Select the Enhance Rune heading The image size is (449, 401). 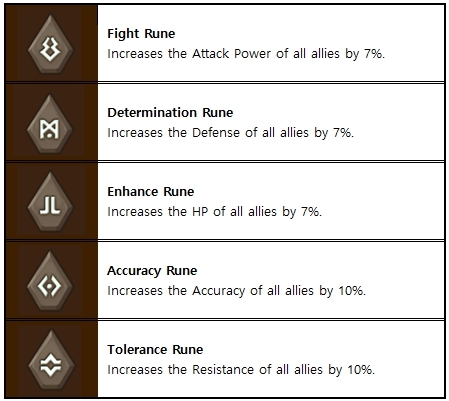(x=150, y=192)
